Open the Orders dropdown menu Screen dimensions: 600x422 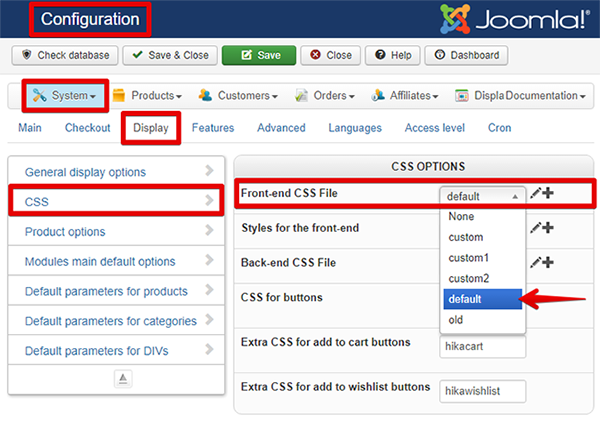click(x=325, y=96)
